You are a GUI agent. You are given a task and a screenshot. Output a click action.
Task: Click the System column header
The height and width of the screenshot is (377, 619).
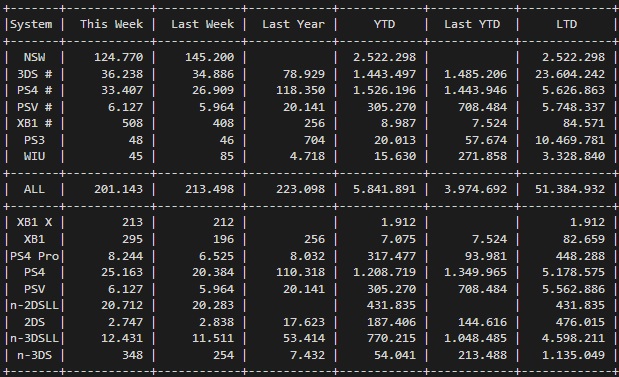[x=31, y=24]
